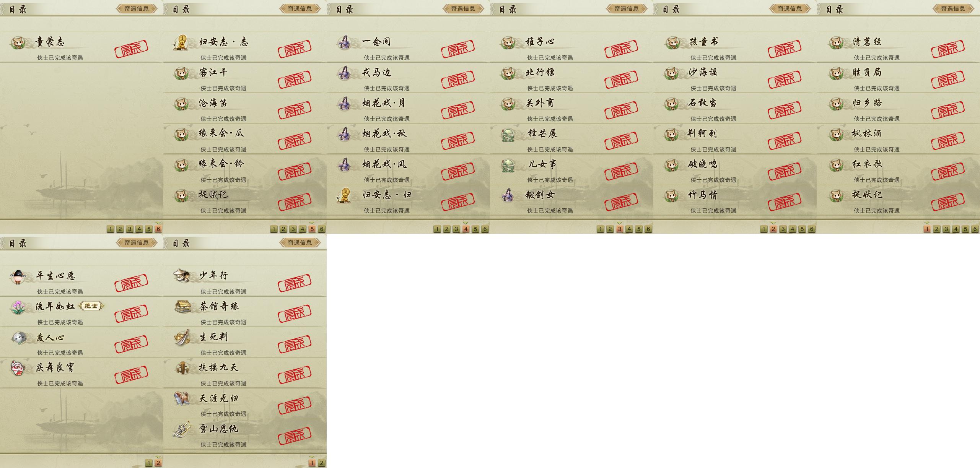Select the 一念间 adventure entry
The width and height of the screenshot is (980, 468).
pos(408,47)
